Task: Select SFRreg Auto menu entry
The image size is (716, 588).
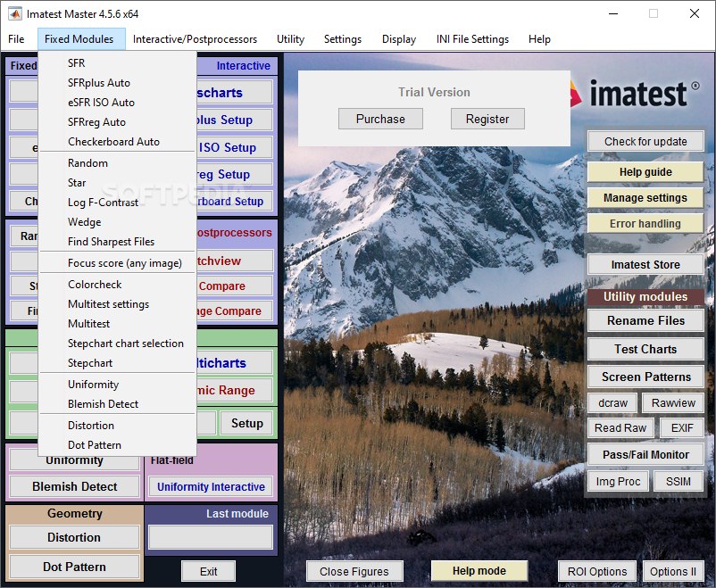Action: pos(118,122)
